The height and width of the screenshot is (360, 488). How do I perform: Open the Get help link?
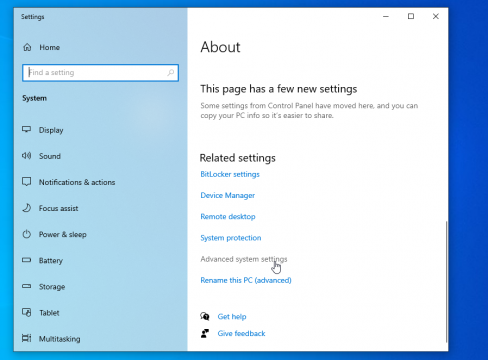(232, 316)
